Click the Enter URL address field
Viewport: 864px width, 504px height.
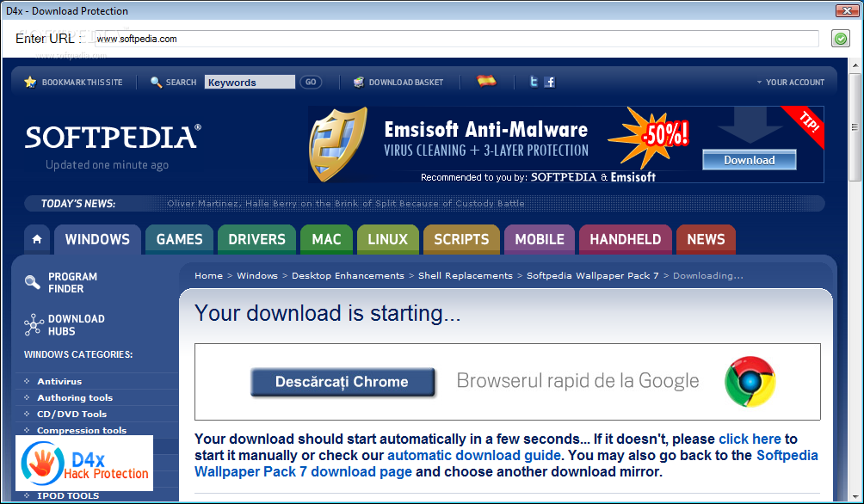pyautogui.click(x=456, y=39)
